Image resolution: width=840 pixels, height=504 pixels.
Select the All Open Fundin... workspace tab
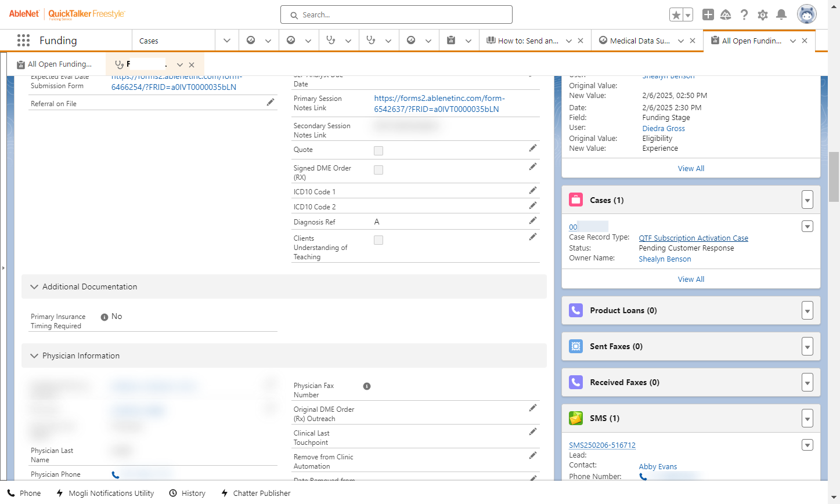point(747,41)
